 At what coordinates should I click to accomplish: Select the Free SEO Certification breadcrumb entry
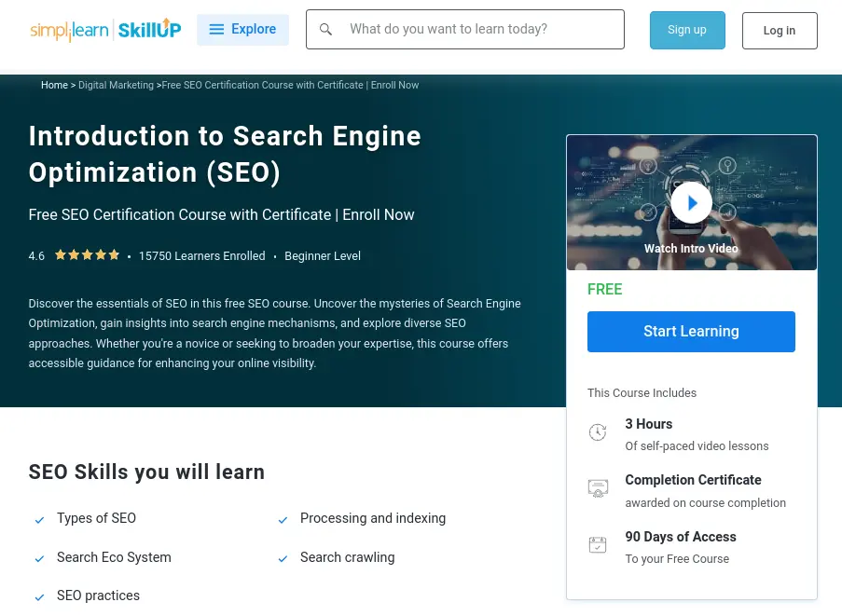tap(290, 85)
